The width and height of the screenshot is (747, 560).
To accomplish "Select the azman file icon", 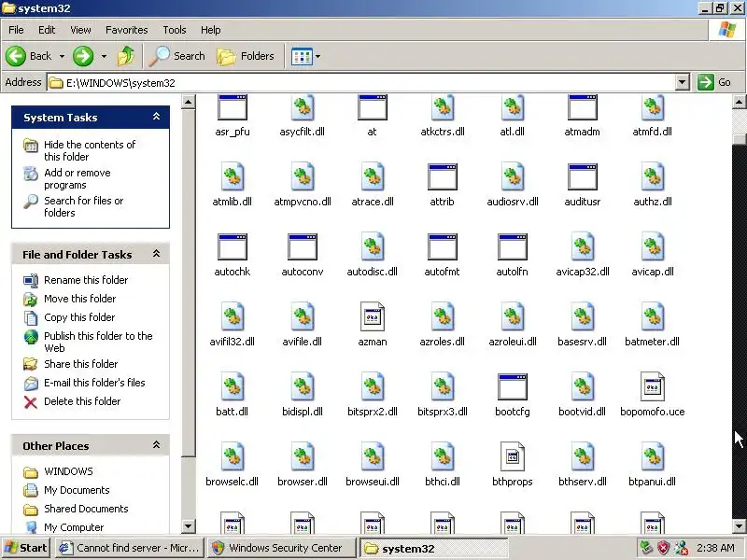I will click(x=372, y=316).
